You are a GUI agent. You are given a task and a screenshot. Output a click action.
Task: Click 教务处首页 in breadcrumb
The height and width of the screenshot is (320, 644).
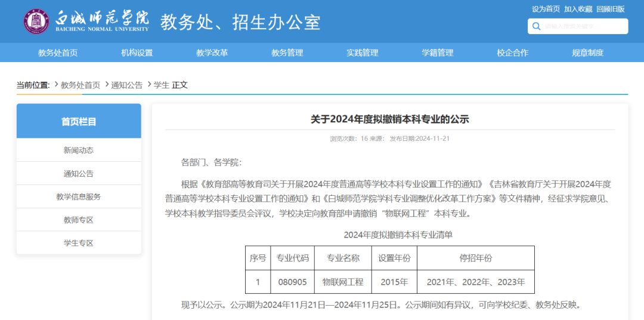pyautogui.click(x=80, y=85)
